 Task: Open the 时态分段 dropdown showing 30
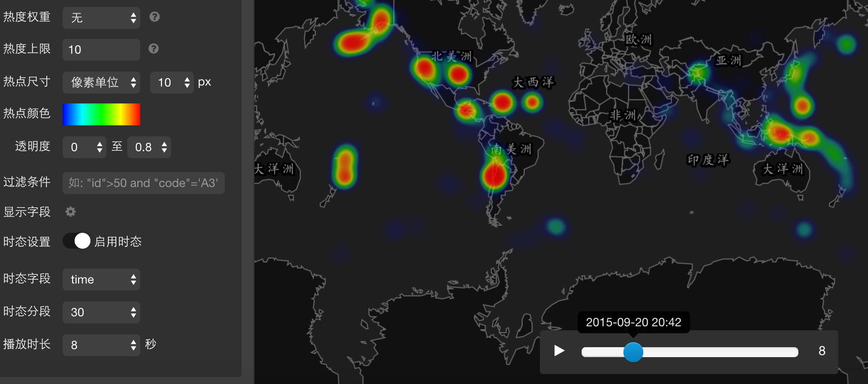[101, 312]
